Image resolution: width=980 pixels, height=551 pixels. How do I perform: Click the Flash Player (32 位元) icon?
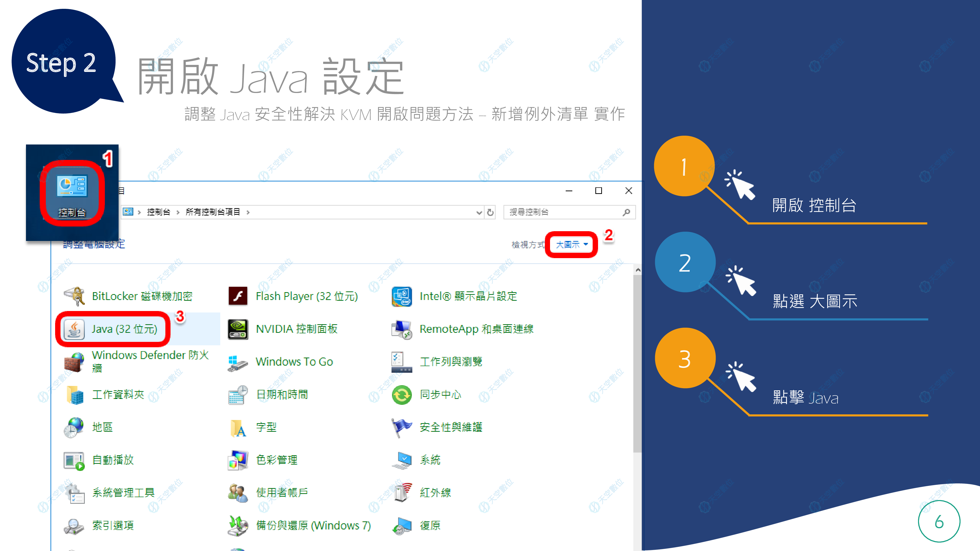pos(238,296)
